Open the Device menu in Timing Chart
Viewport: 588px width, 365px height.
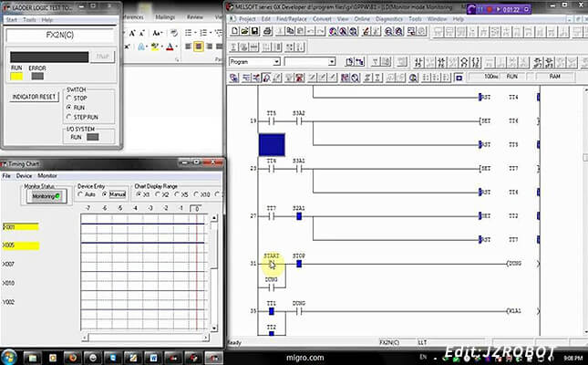tap(24, 175)
